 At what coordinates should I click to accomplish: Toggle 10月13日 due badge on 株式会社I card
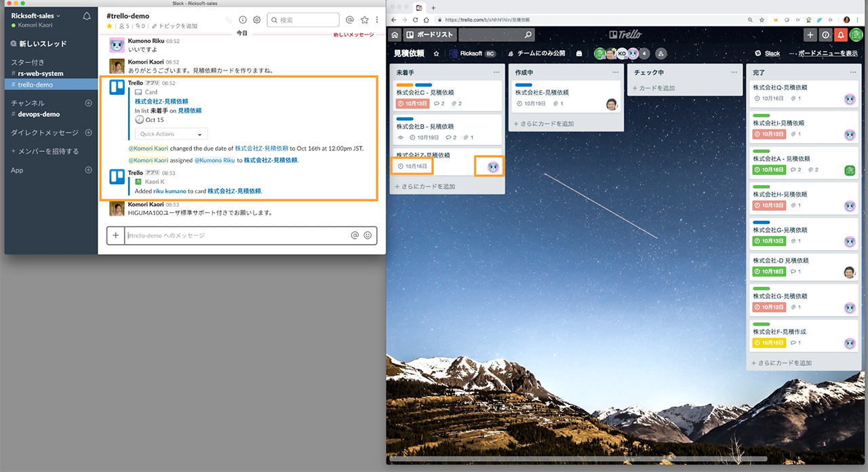pos(768,134)
